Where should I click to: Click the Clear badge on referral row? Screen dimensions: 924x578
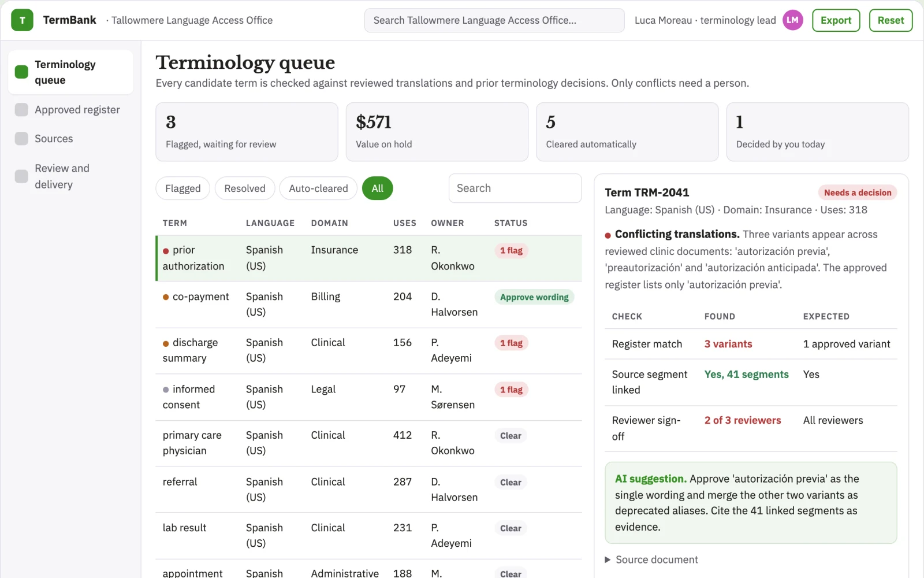point(511,483)
